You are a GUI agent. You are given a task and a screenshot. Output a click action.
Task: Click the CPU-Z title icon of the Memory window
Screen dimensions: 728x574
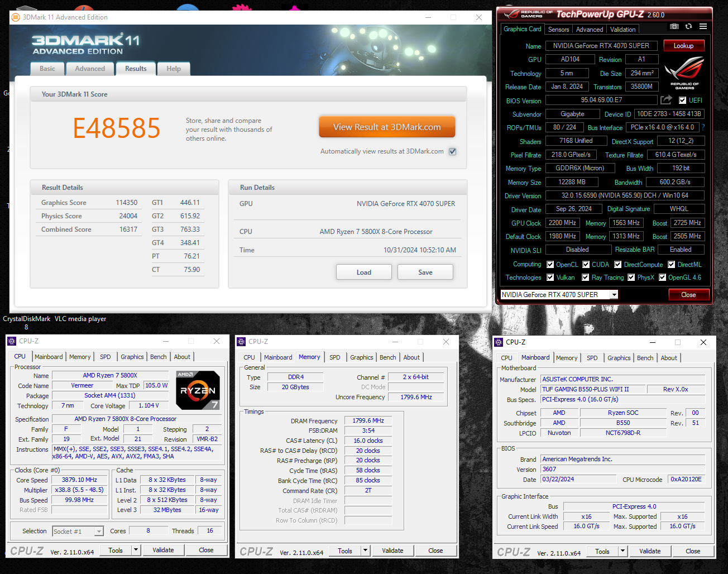pos(241,342)
